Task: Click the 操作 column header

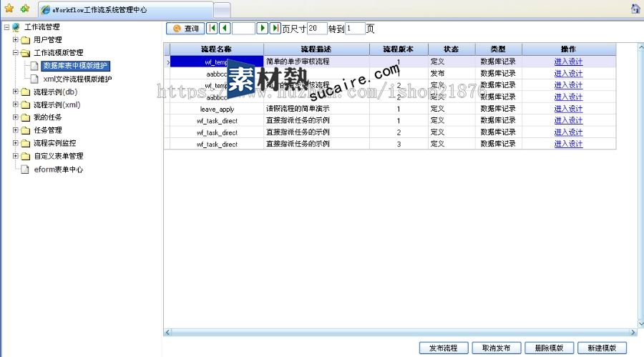Action: [x=568, y=49]
